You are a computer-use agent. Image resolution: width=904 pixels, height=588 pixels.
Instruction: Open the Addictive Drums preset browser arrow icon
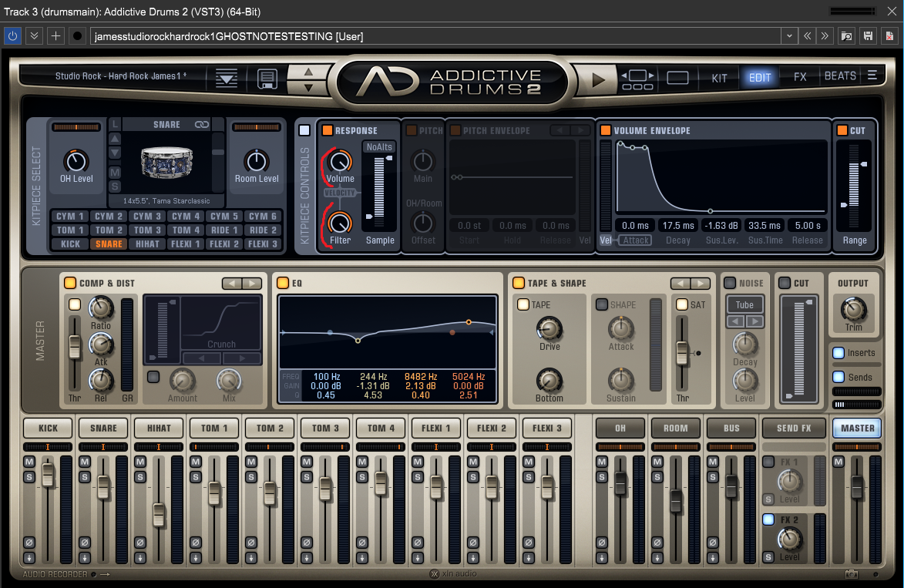pos(226,78)
